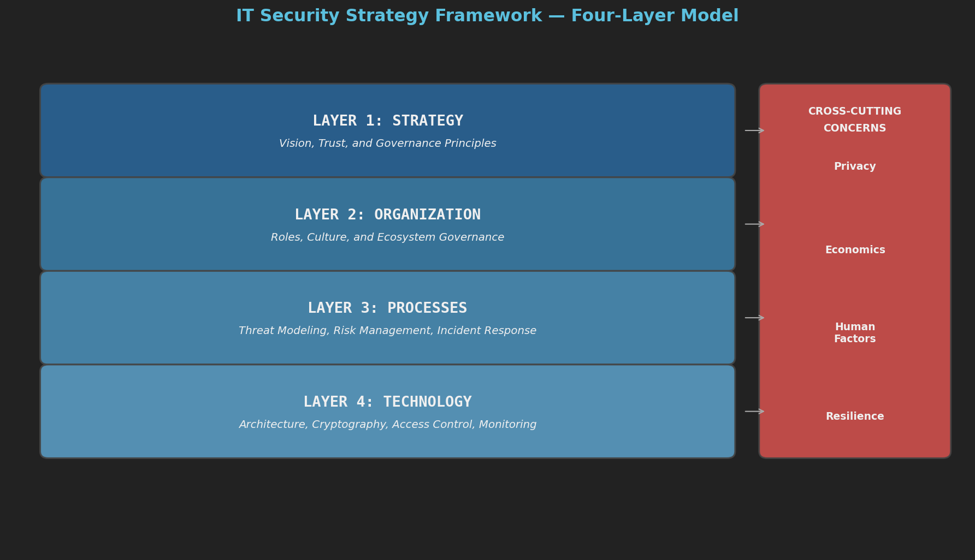Click the Strategy subtitle about governance principles
The width and height of the screenshot is (975, 560).
click(387, 143)
